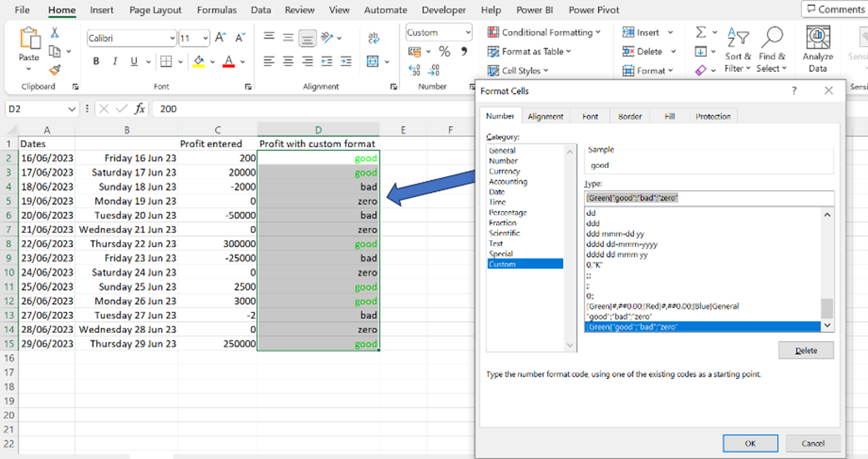Click the Type format code input field
The width and height of the screenshot is (868, 459).
[x=709, y=198]
